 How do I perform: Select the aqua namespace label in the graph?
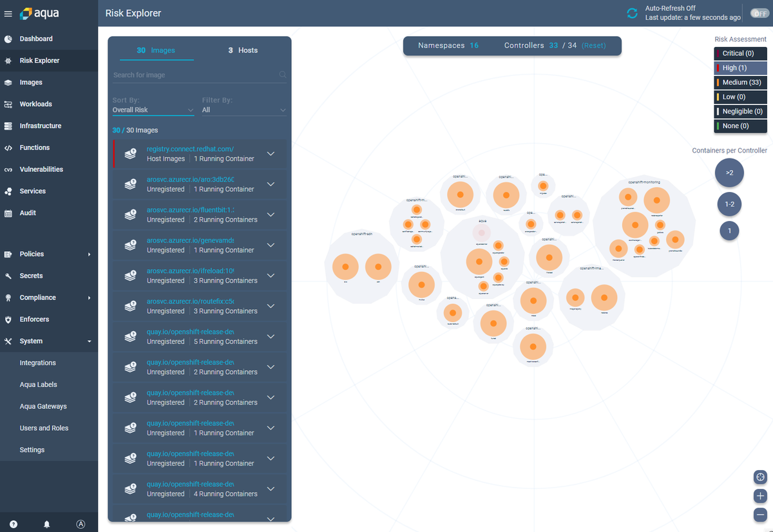pos(482,221)
